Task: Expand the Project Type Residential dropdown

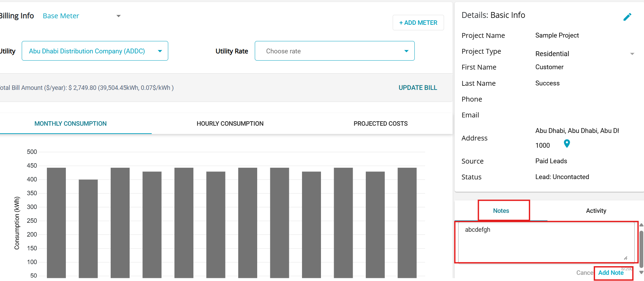Action: tap(632, 54)
